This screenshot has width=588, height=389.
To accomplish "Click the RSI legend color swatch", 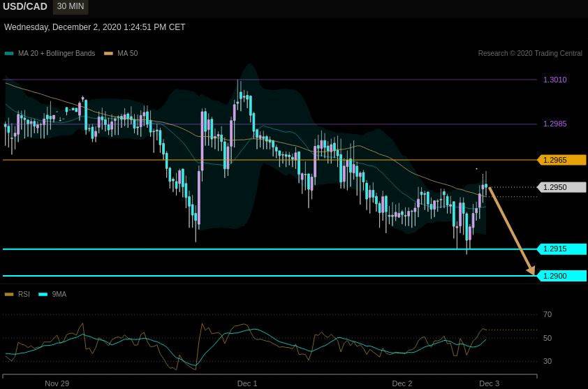I will click(9, 294).
